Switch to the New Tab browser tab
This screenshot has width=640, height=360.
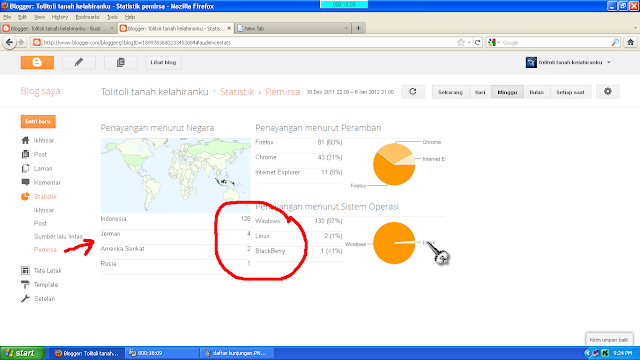click(x=292, y=28)
